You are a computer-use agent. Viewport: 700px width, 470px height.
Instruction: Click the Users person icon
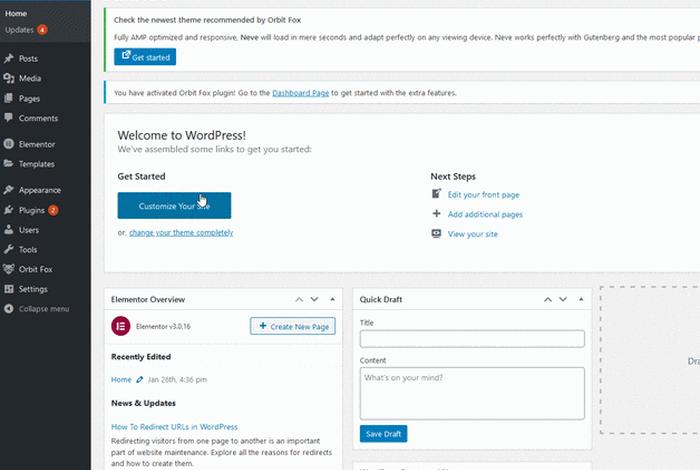pos(8,229)
